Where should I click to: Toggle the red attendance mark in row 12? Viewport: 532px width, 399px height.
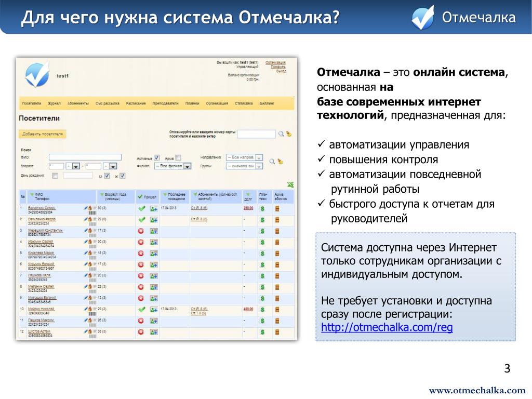[141, 332]
